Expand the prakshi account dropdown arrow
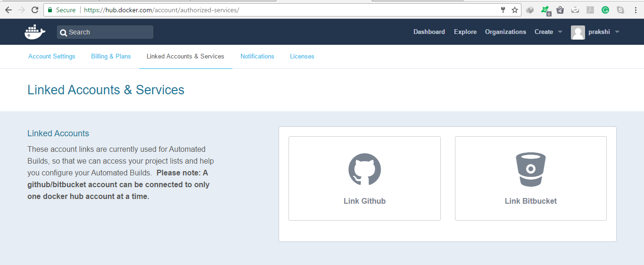This screenshot has height=265, width=644. tap(617, 32)
